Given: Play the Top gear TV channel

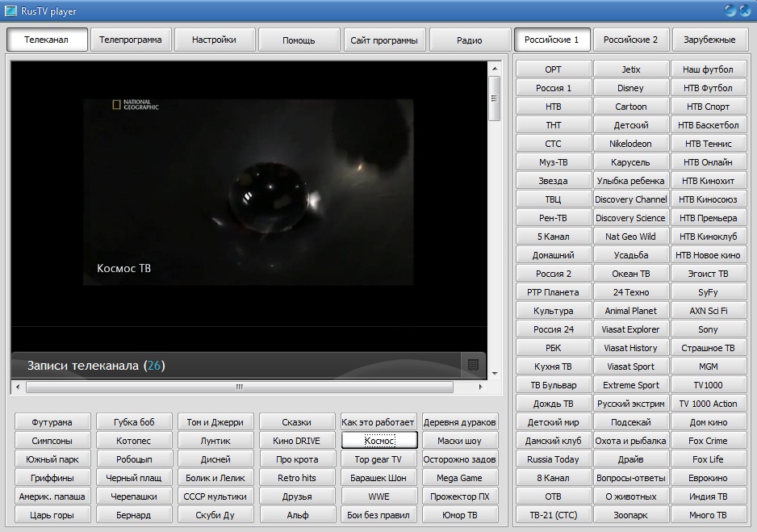Looking at the screenshot, I should 378,459.
